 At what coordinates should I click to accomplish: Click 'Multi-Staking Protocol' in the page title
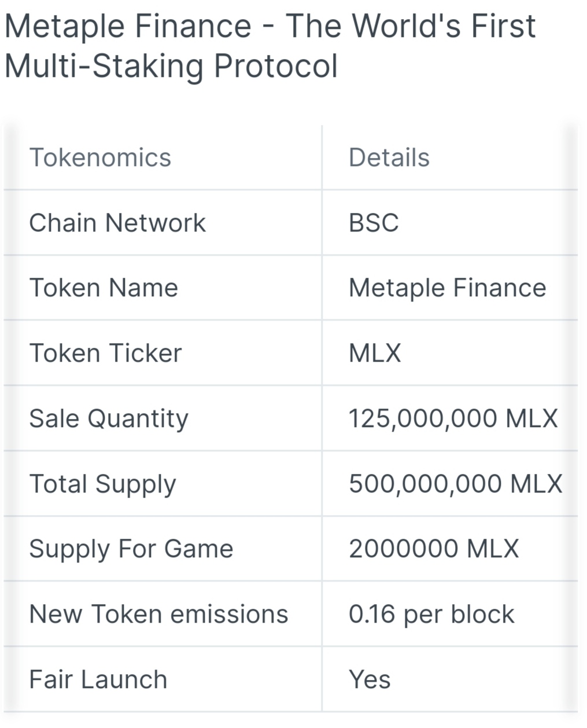click(x=171, y=66)
